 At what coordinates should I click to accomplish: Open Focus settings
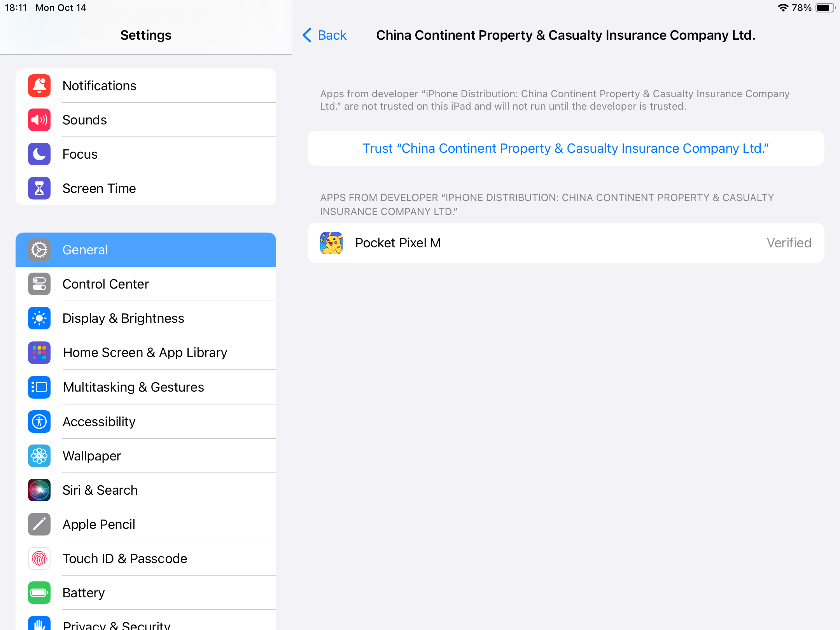click(x=146, y=154)
